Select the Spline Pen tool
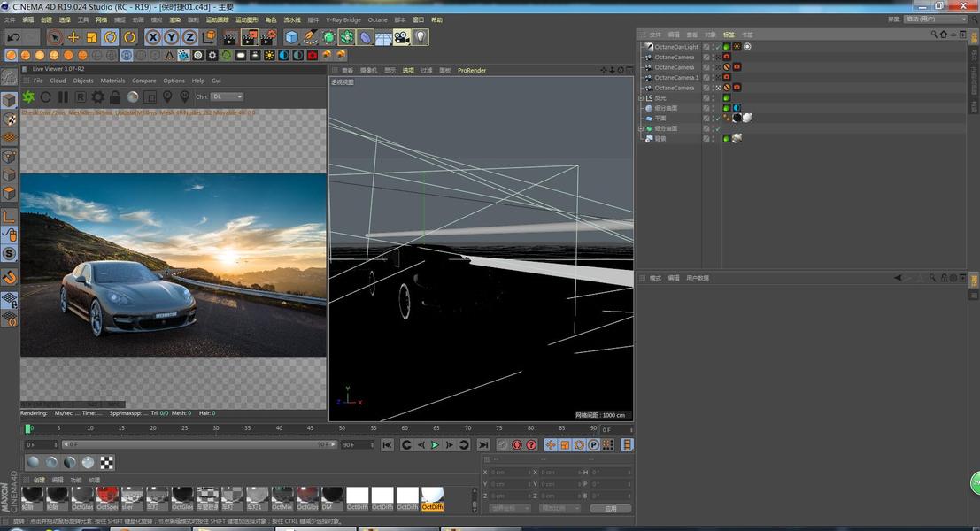Screen dimensions: 980x531 310,37
